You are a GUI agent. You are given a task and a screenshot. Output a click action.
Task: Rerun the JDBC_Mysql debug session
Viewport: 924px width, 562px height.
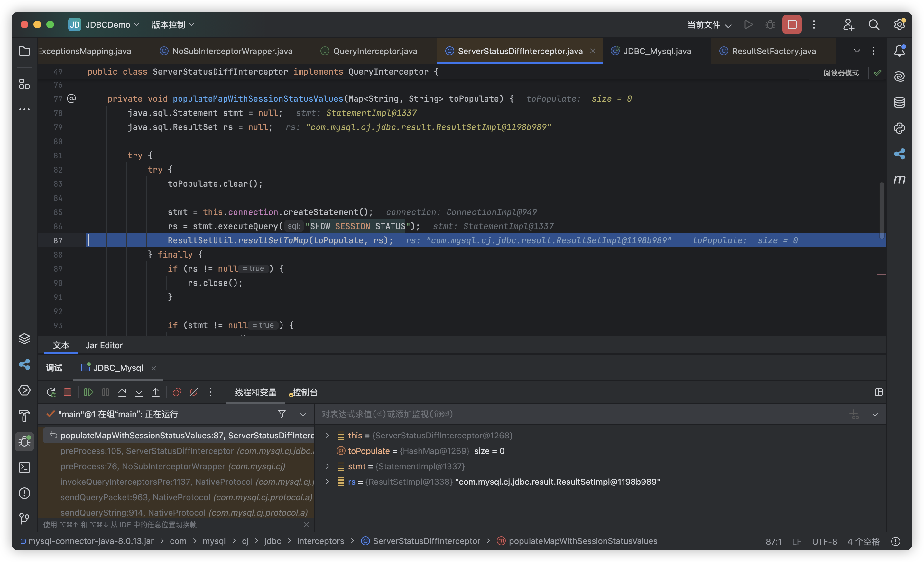[51, 392]
